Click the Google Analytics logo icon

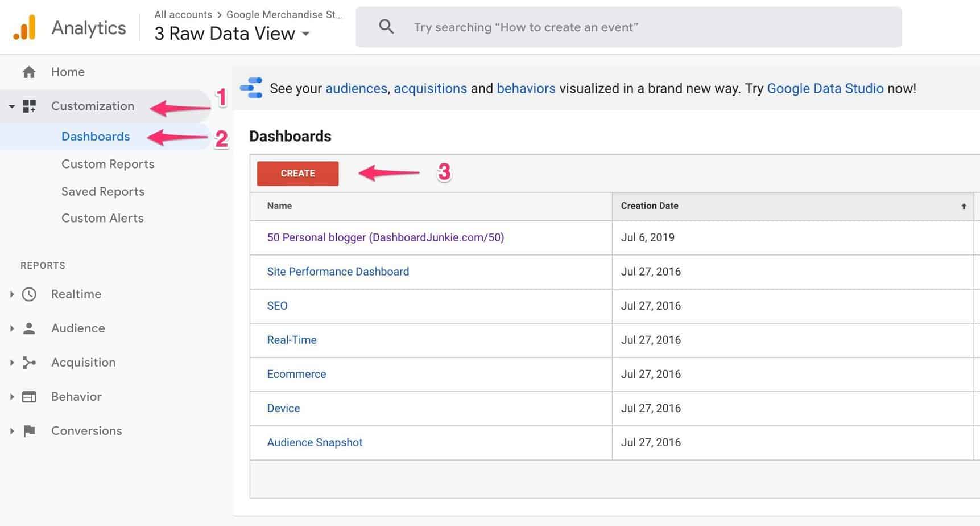[x=24, y=26]
